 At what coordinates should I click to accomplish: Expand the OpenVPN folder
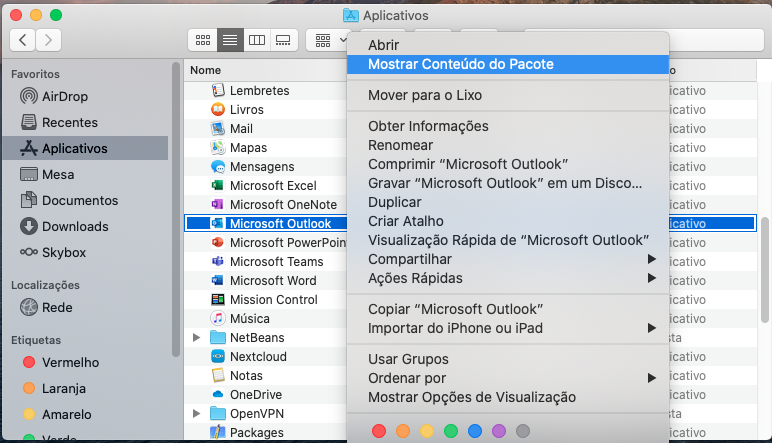(196, 413)
